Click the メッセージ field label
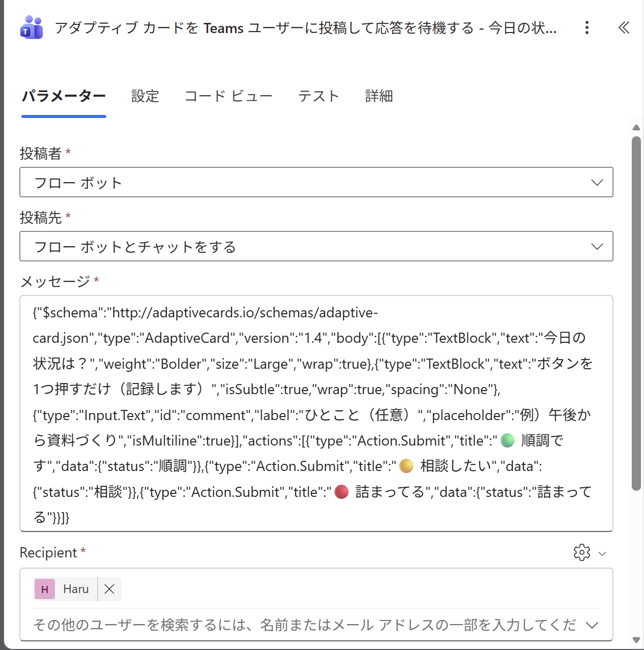The height and width of the screenshot is (650, 644). (x=55, y=281)
